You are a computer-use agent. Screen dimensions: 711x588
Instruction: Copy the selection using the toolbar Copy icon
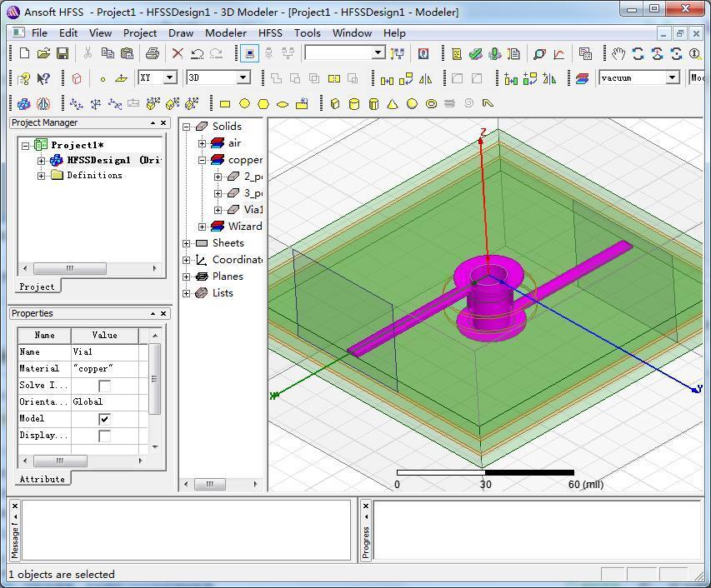pos(108,53)
